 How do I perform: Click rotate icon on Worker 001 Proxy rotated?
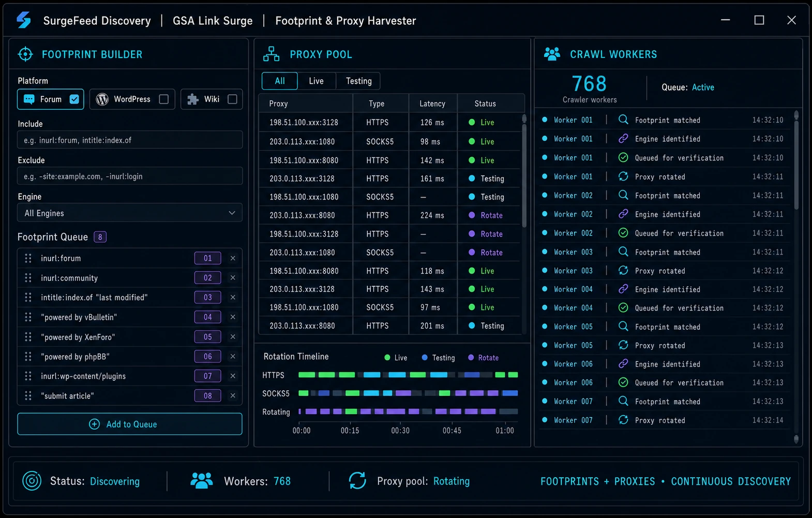tap(624, 176)
